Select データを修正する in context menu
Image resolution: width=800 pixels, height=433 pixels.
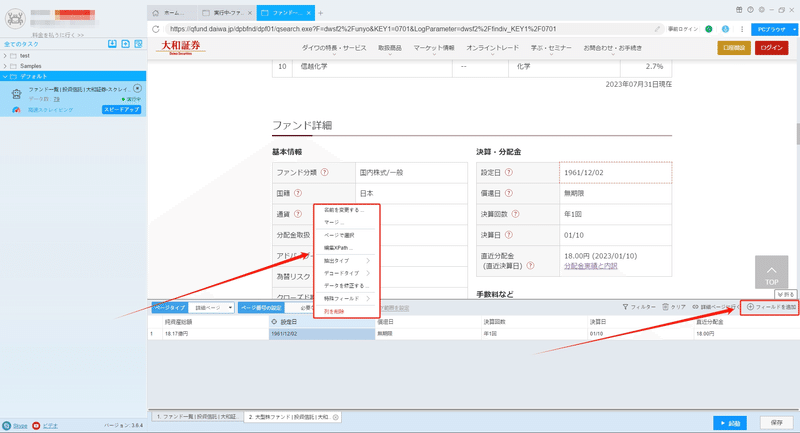point(346,286)
